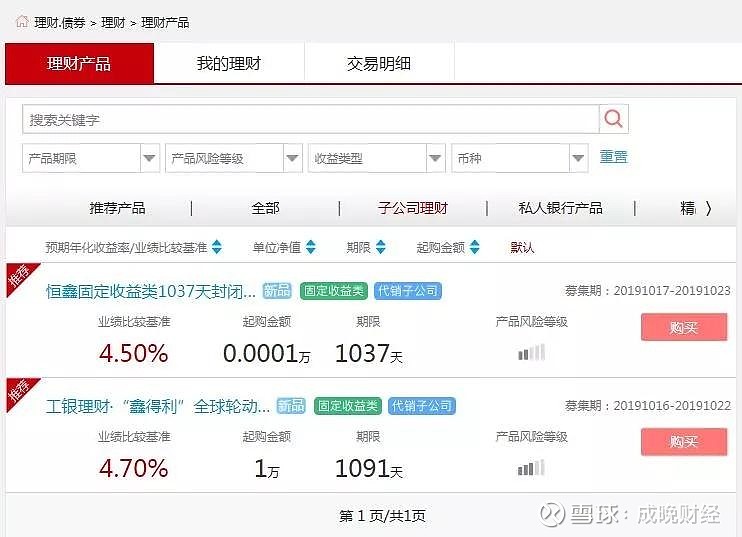This screenshot has width=742, height=537.
Task: Click 理财.债券 in breadcrumb
Action: pos(60,22)
